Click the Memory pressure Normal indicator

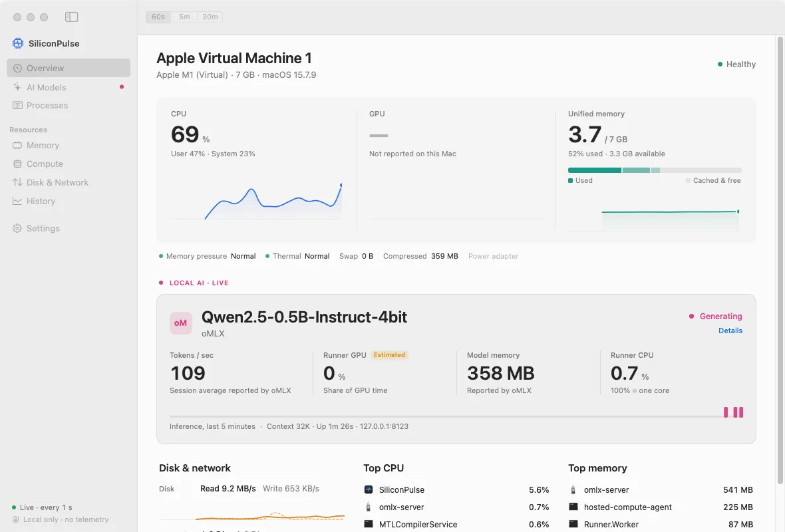[x=208, y=256]
